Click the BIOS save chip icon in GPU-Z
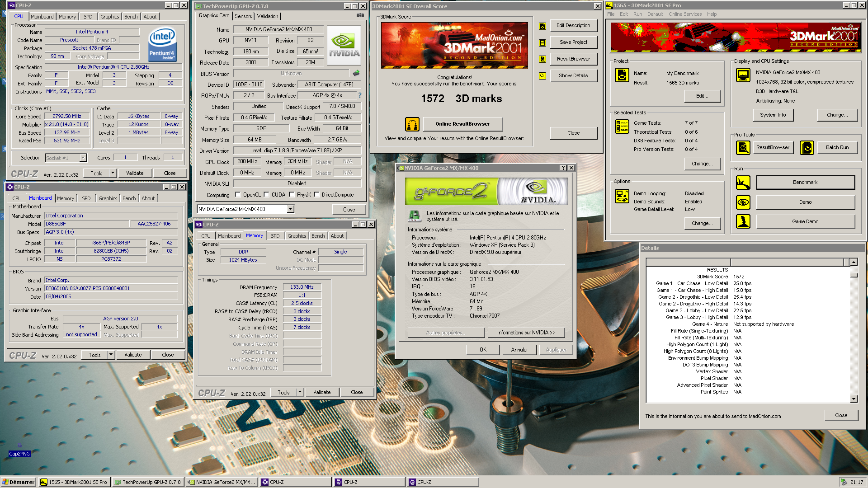Screen dimensions: 868x488 (356, 73)
